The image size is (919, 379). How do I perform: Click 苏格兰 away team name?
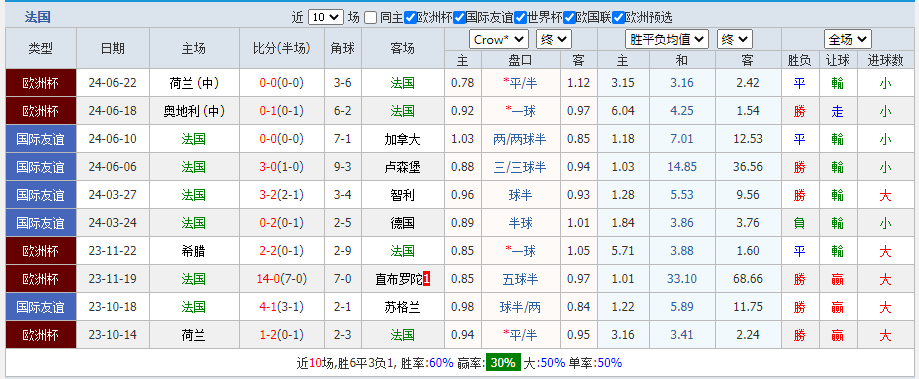(x=403, y=307)
